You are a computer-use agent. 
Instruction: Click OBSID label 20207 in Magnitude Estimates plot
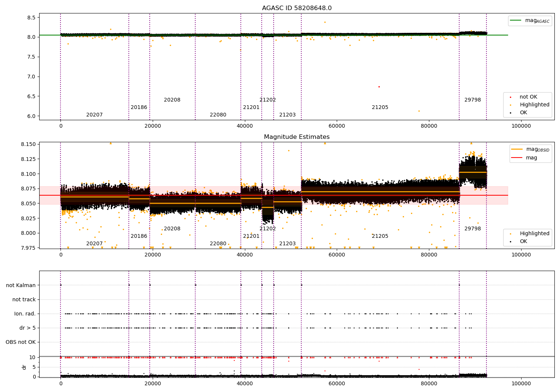tap(94, 244)
